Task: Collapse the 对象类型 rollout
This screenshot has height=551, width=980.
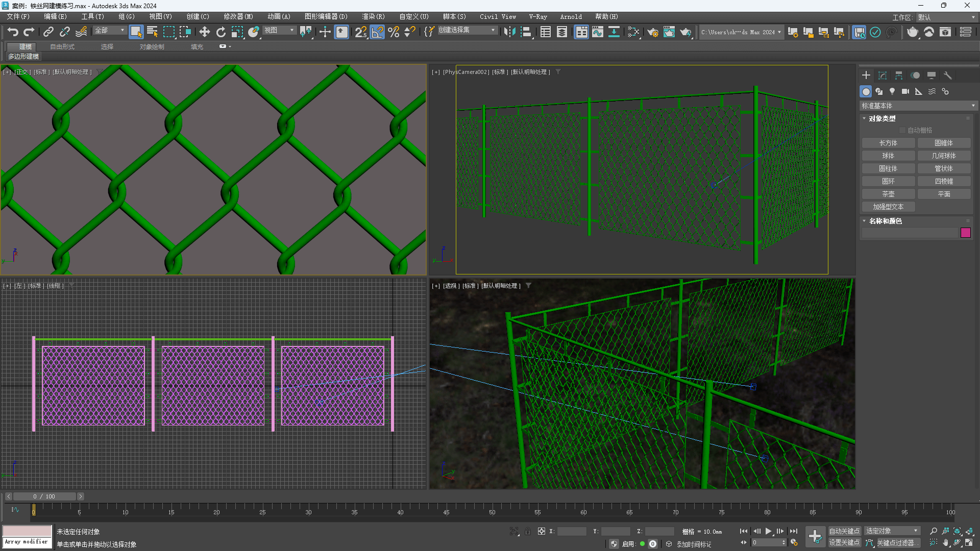Action: (881, 118)
